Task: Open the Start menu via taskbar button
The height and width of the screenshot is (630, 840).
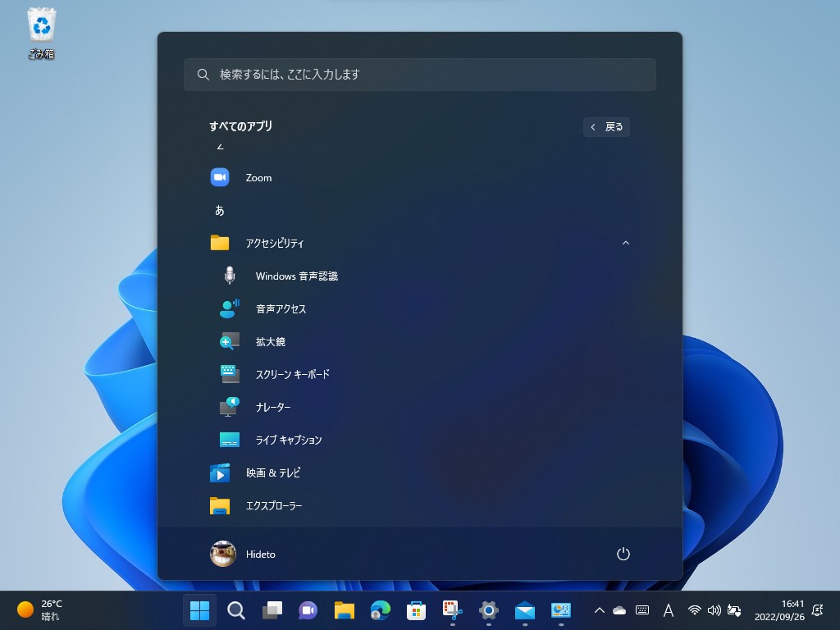Action: 199,610
